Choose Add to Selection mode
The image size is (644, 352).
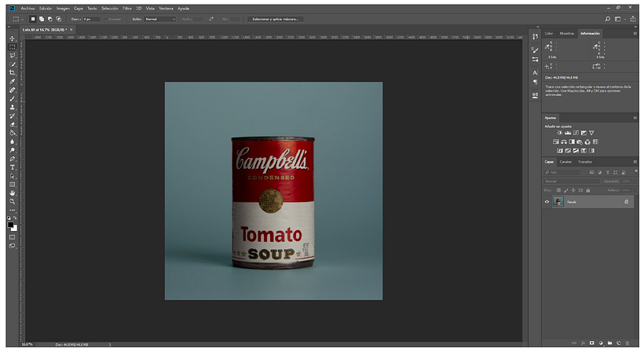(42, 19)
